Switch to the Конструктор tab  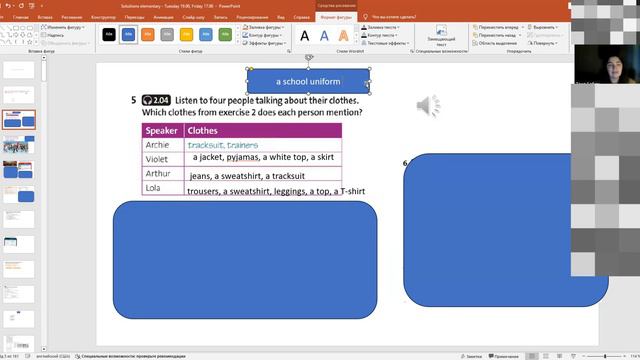tap(103, 17)
